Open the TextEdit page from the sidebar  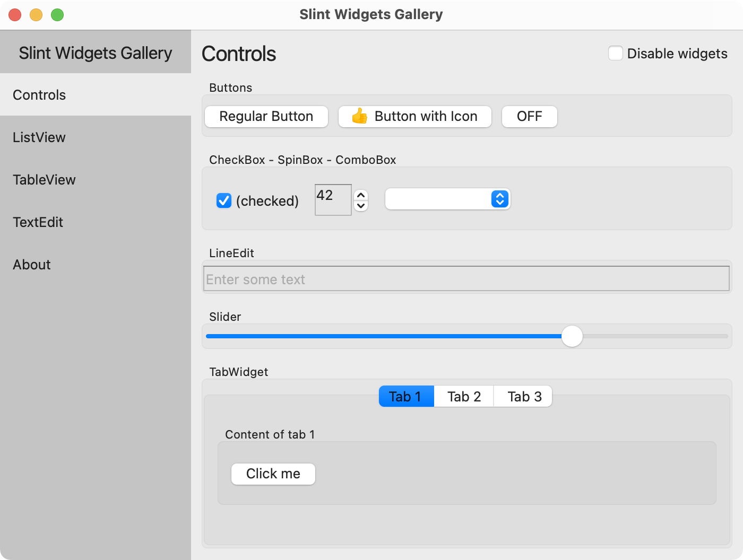pos(38,222)
